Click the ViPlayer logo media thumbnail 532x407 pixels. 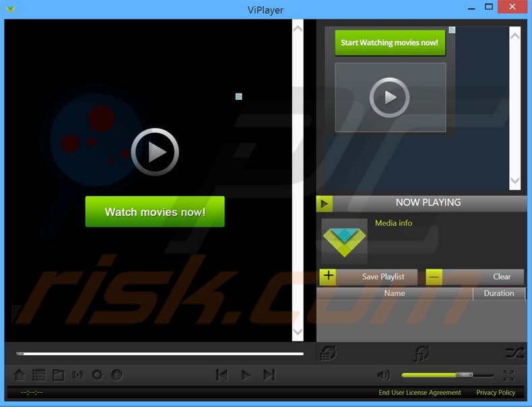pos(344,241)
